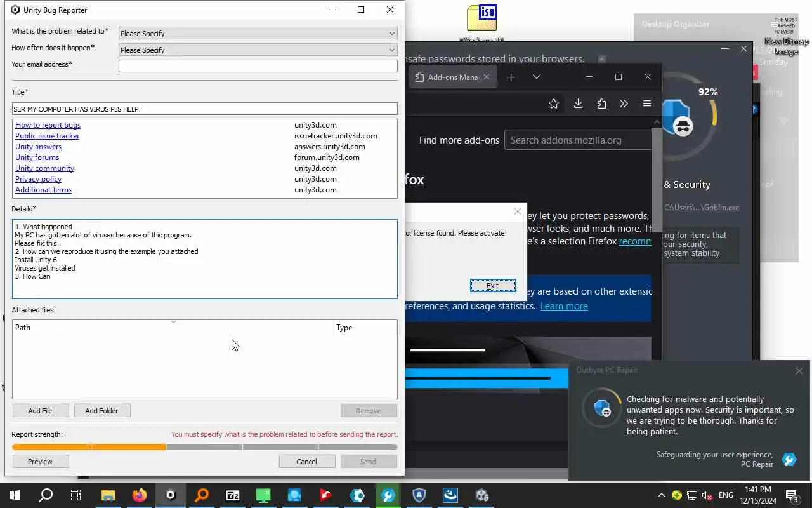The height and width of the screenshot is (508, 812).
Task: Show hidden system tray icons
Action: click(x=661, y=495)
